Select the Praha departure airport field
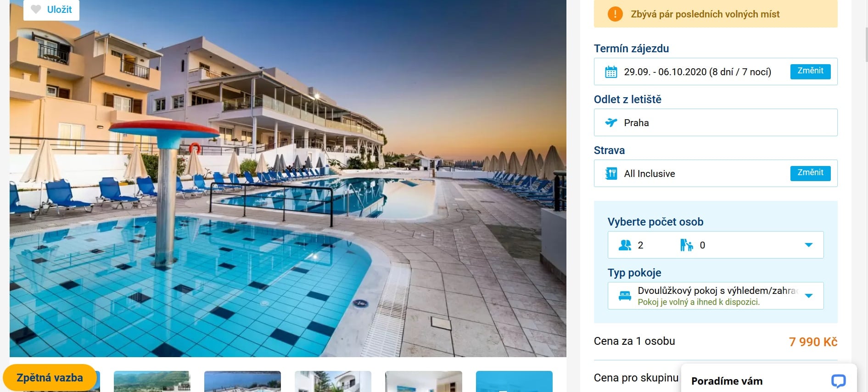This screenshot has width=868, height=392. point(715,122)
